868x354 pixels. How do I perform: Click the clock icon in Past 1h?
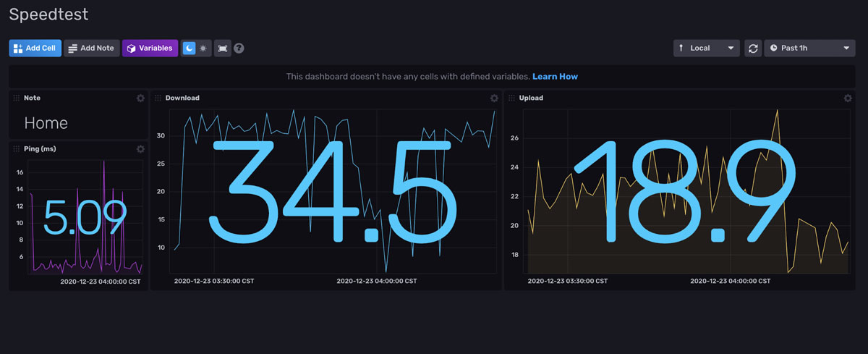tap(773, 49)
